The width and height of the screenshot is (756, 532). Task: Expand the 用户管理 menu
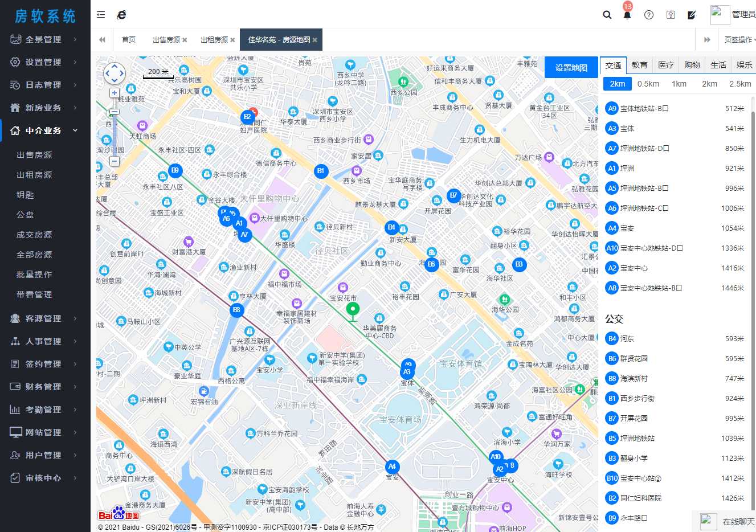(45, 455)
